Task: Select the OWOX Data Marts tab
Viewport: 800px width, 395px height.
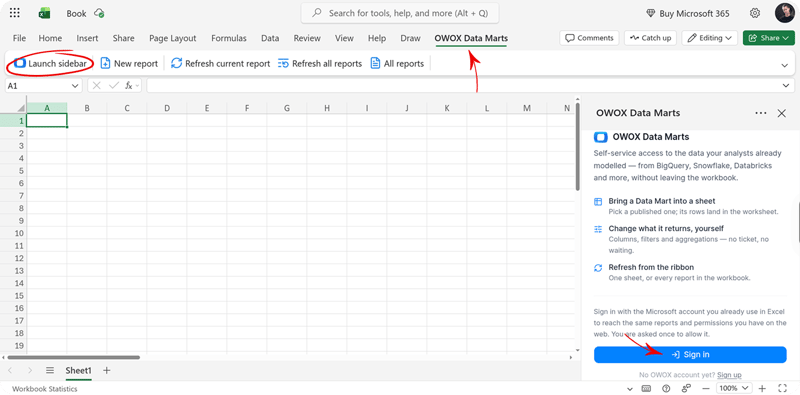Action: [x=471, y=38]
